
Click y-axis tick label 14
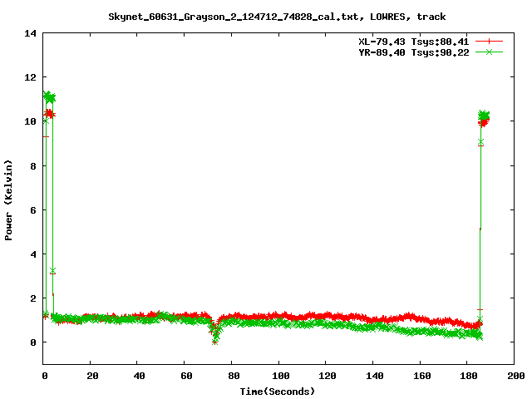tap(30, 33)
